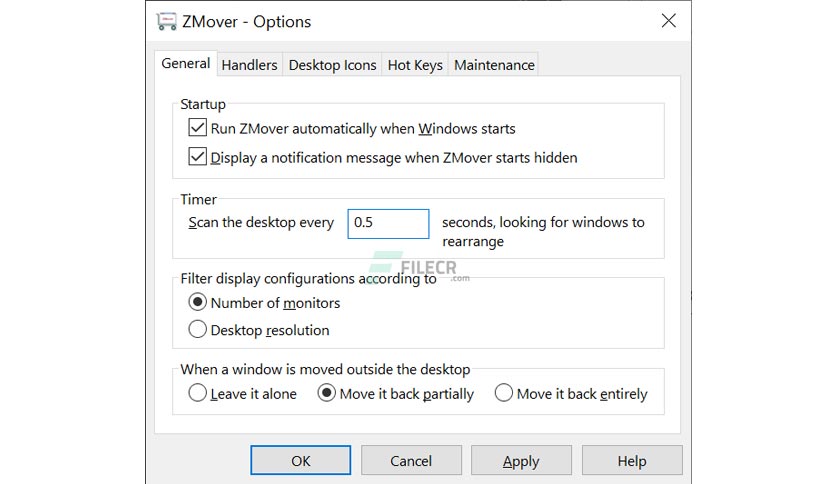Click 'Filter display configurations according to' label
The width and height of the screenshot is (836, 484).
(308, 279)
